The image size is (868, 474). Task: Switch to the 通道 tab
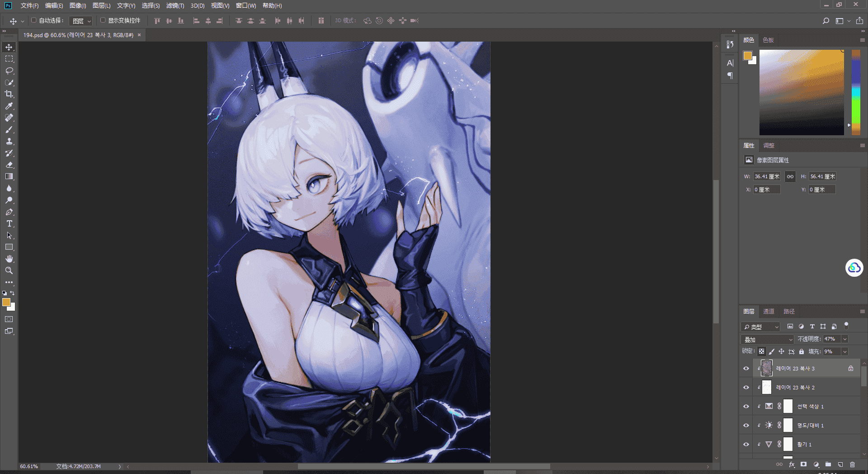(769, 311)
